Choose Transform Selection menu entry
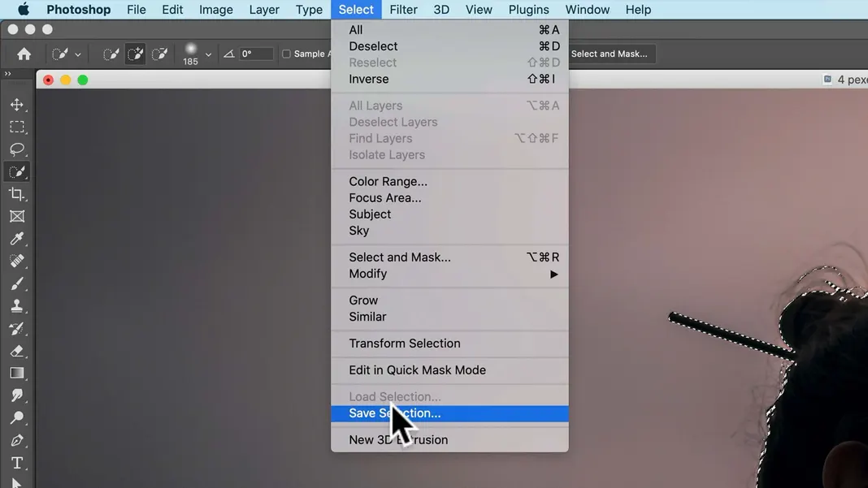868x488 pixels. click(x=449, y=343)
